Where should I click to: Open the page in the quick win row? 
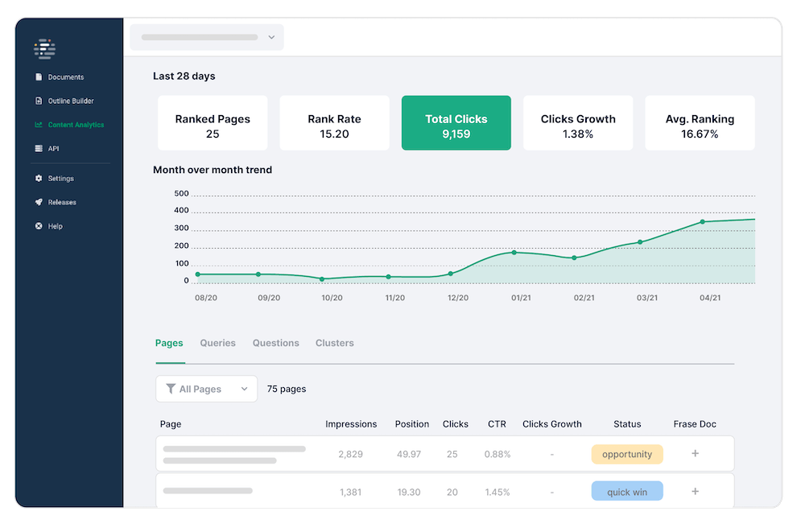(208, 491)
